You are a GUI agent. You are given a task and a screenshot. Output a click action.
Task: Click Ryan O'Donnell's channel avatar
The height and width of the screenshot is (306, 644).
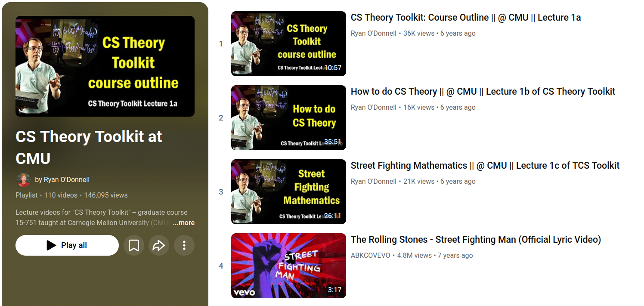[23, 180]
